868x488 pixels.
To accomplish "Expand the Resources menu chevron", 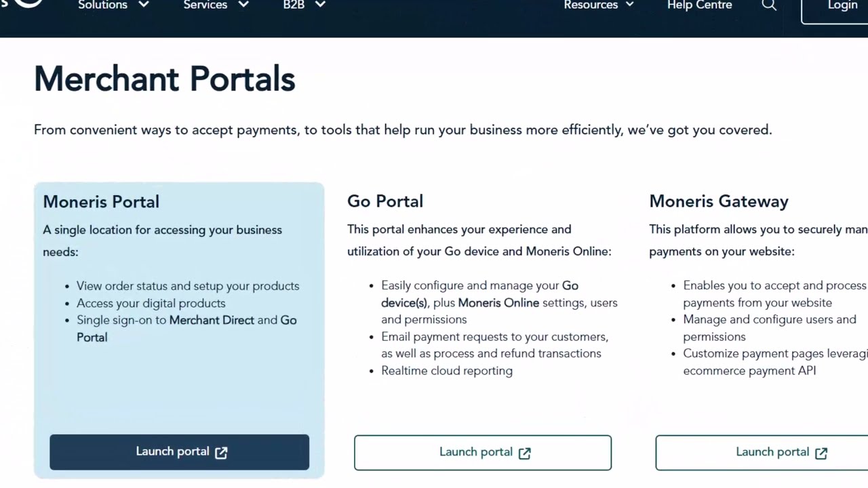I will tap(630, 5).
